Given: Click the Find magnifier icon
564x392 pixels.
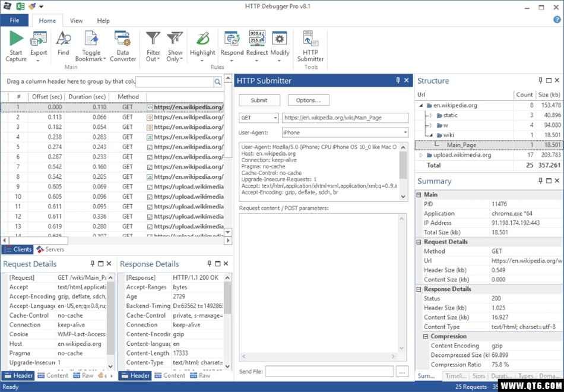Looking at the screenshot, I should [64, 38].
